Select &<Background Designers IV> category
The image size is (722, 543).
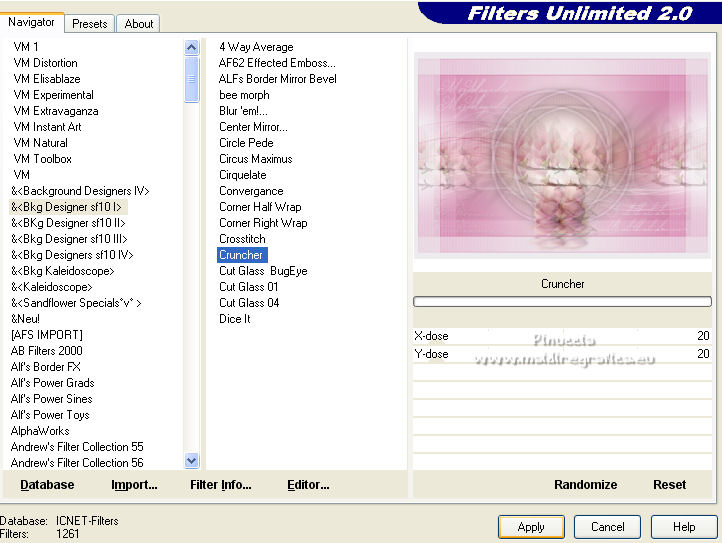click(x=80, y=191)
